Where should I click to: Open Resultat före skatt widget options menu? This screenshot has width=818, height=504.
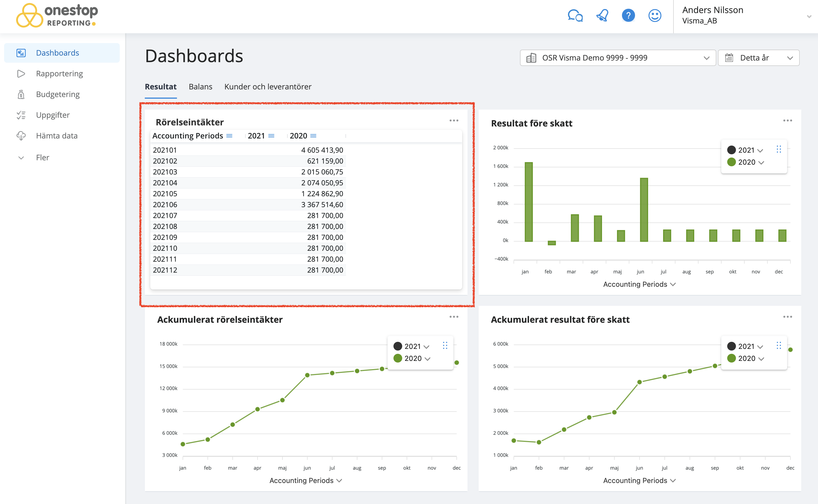[x=787, y=121]
